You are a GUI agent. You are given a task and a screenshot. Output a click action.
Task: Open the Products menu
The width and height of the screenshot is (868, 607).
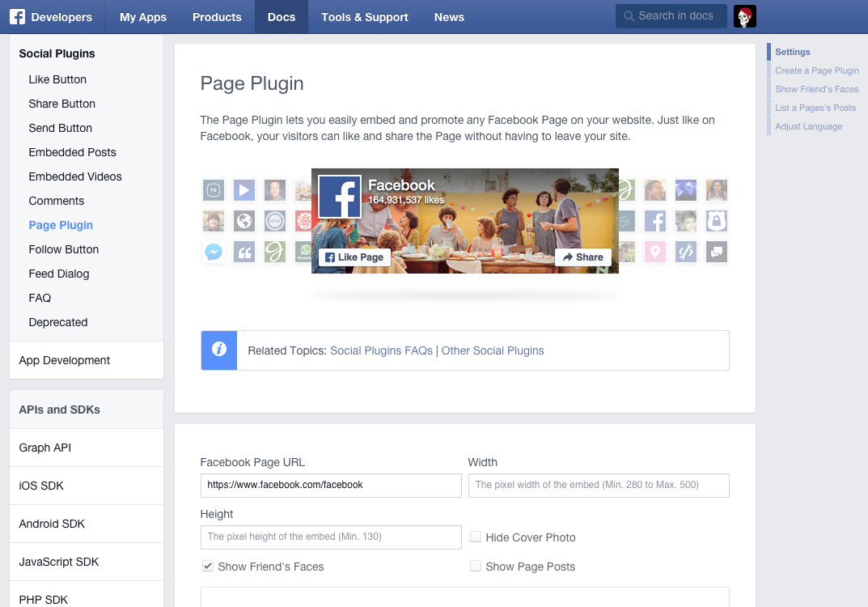tap(217, 17)
